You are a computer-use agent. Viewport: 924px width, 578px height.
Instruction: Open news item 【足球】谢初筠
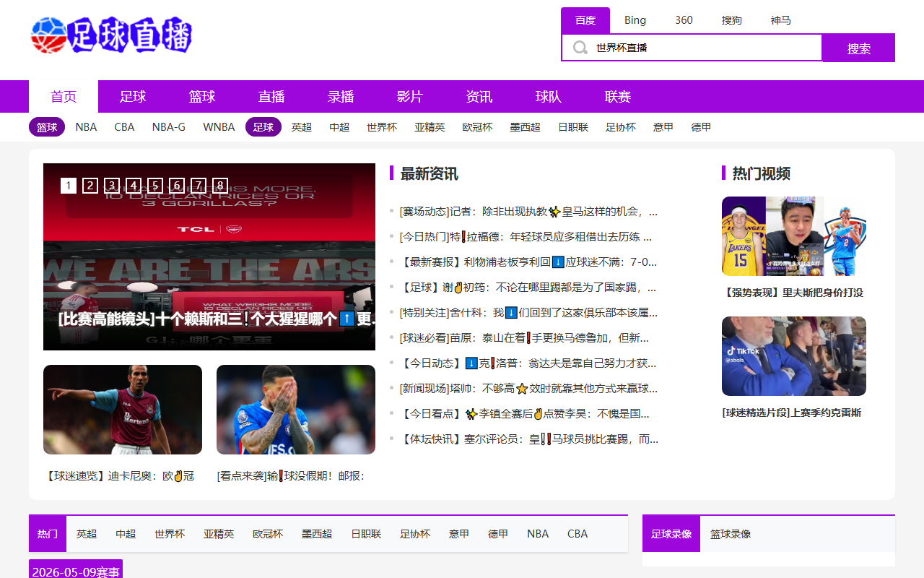coord(528,288)
